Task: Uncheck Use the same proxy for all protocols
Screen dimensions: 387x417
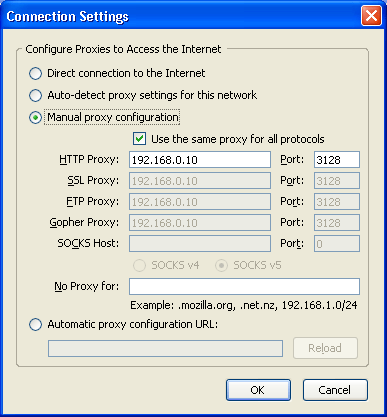Action: pyautogui.click(x=139, y=139)
